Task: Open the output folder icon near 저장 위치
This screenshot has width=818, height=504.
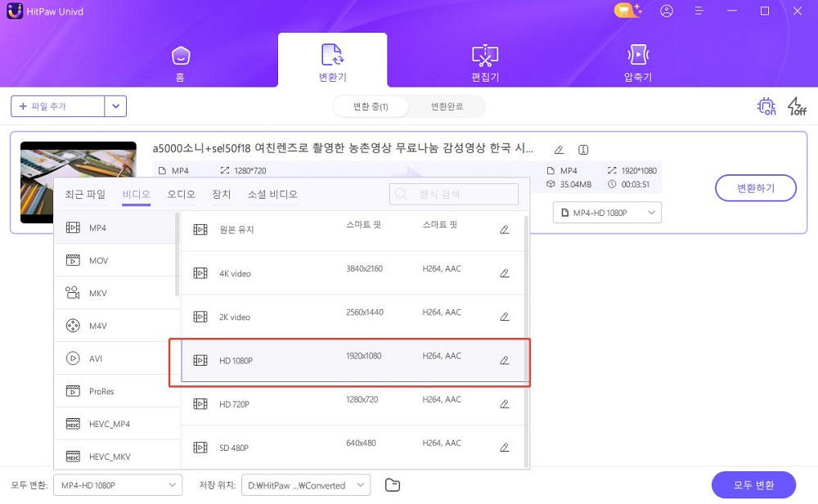Action: [x=392, y=484]
